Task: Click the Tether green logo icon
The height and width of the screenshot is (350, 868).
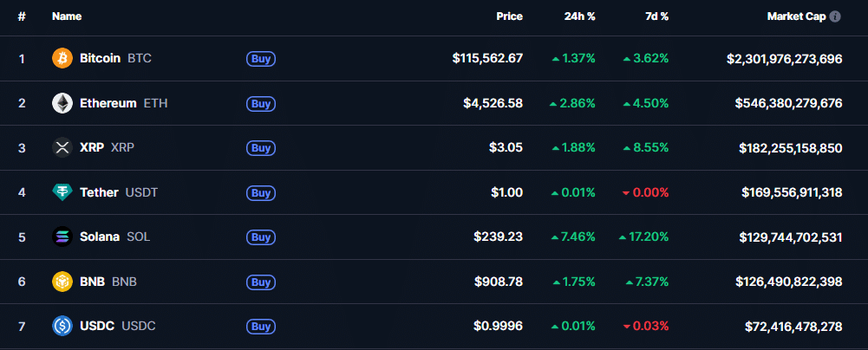Action: tap(62, 191)
